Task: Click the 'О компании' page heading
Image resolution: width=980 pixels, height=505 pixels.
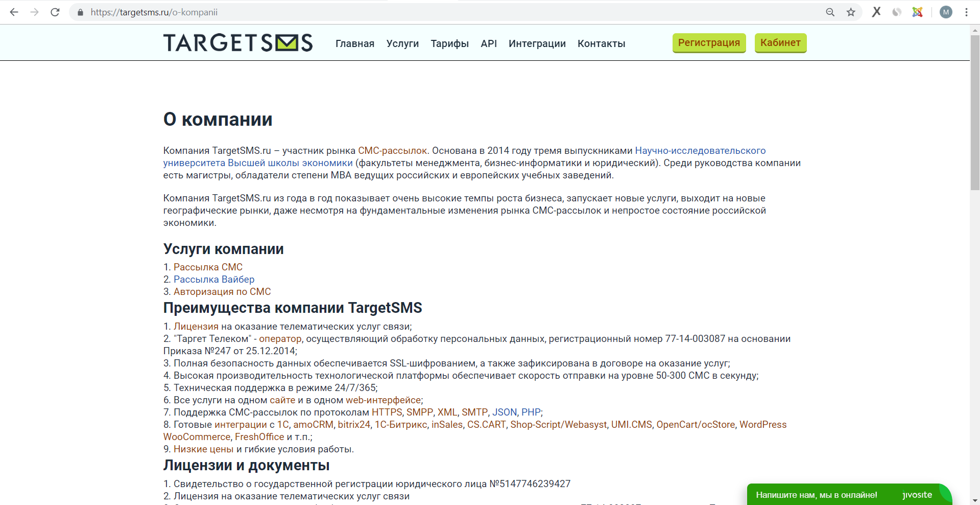Action: (218, 120)
